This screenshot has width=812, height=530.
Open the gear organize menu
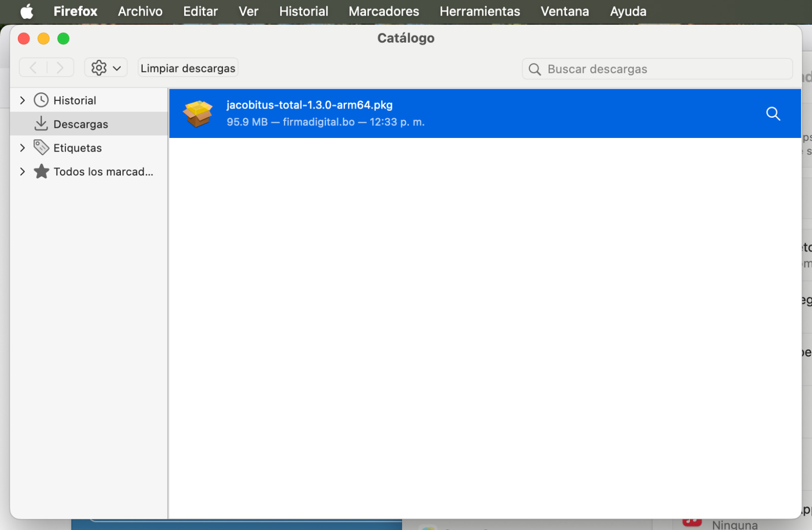coord(106,68)
